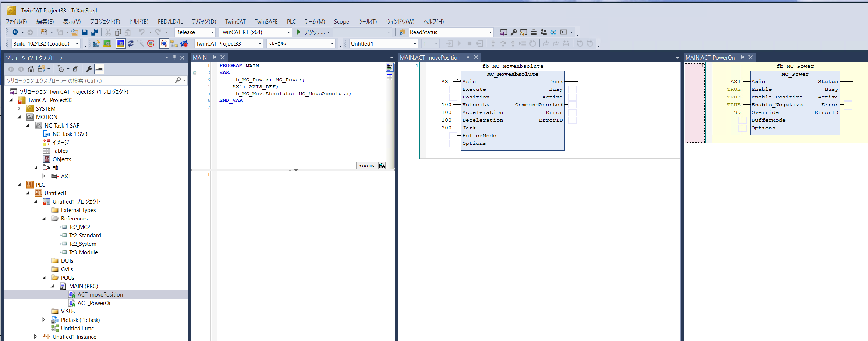
Task: Open the TwinCAT menu
Action: [x=235, y=22]
